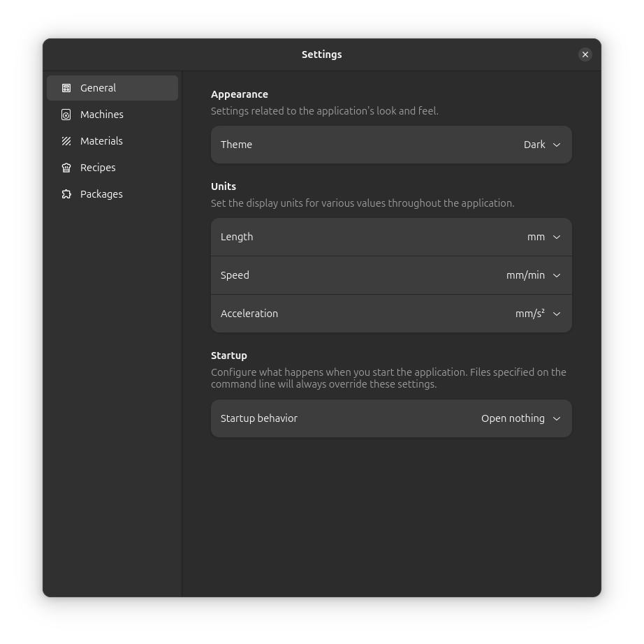Close the Settings dialog
This screenshot has height=644, width=644.
[585, 54]
